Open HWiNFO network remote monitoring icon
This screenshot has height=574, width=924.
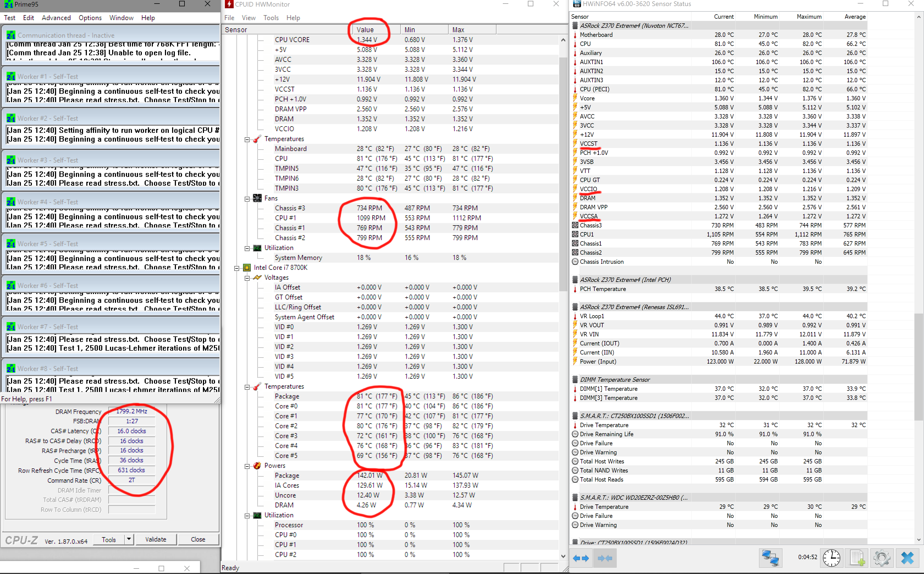(770, 558)
